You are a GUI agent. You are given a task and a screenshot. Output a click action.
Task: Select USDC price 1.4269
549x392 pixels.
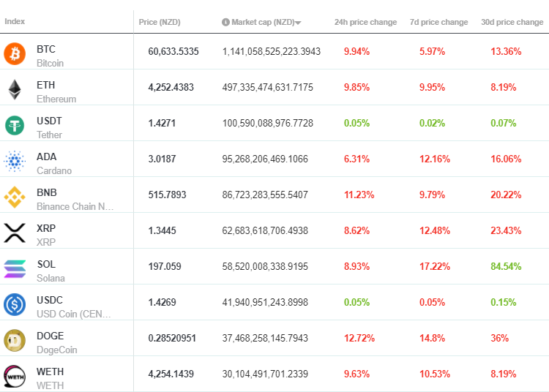(162, 303)
